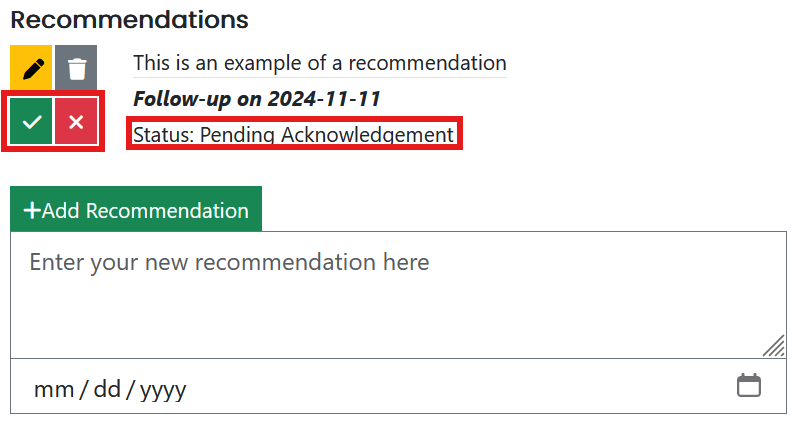This screenshot has width=806, height=439.
Task: Delete the recommendation with the trash icon
Action: pyautogui.click(x=77, y=69)
